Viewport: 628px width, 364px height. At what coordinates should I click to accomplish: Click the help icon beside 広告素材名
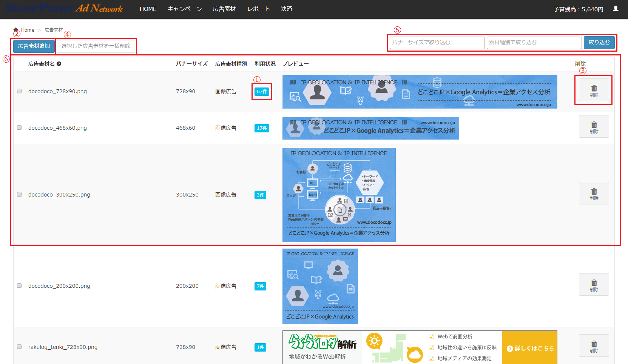pos(59,64)
